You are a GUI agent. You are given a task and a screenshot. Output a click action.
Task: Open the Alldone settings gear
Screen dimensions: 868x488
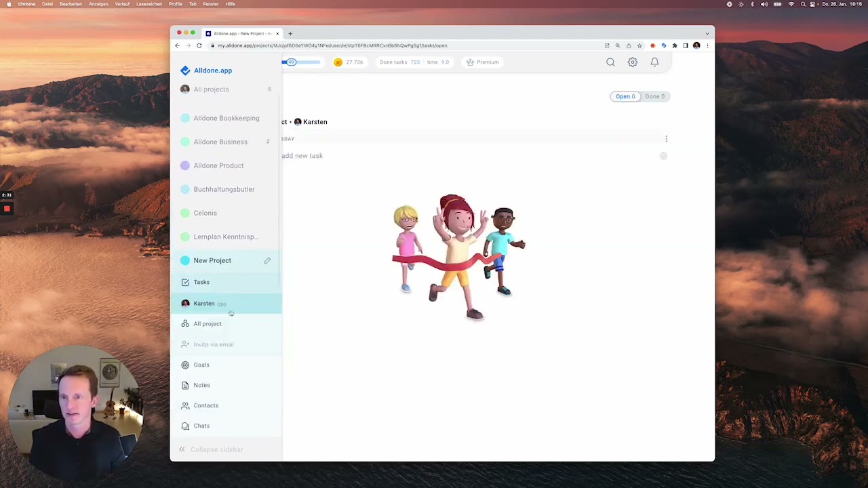coord(632,62)
